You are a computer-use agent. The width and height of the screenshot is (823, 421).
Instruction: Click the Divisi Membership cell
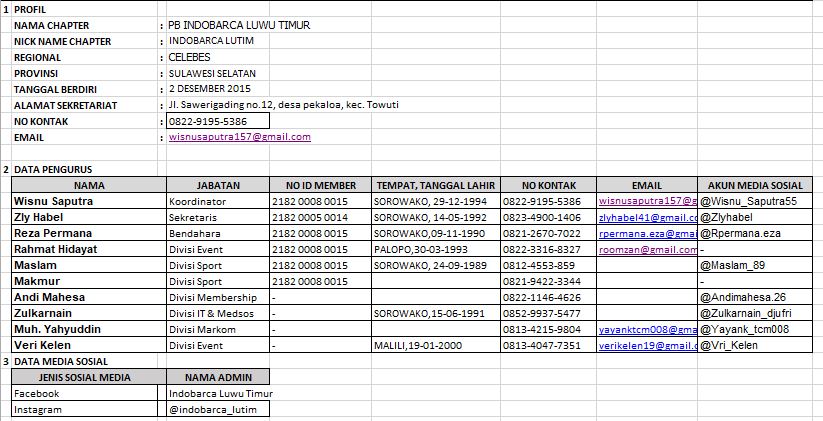click(x=218, y=298)
